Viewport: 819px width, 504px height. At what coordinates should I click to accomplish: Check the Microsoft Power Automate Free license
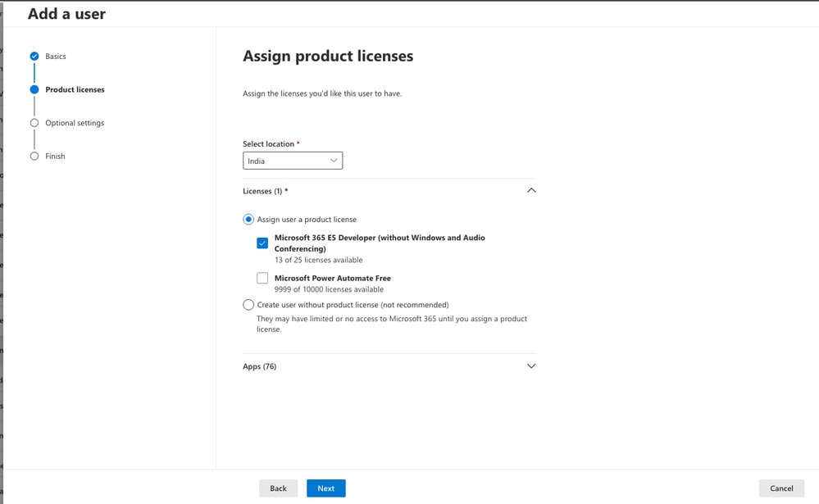coord(262,278)
